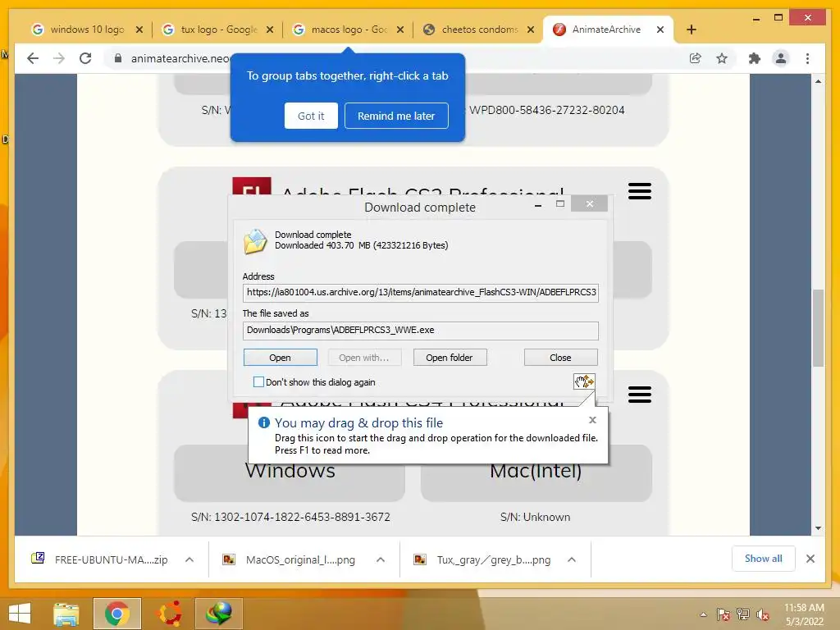Click 'Got it' in tab group tip

(x=311, y=116)
